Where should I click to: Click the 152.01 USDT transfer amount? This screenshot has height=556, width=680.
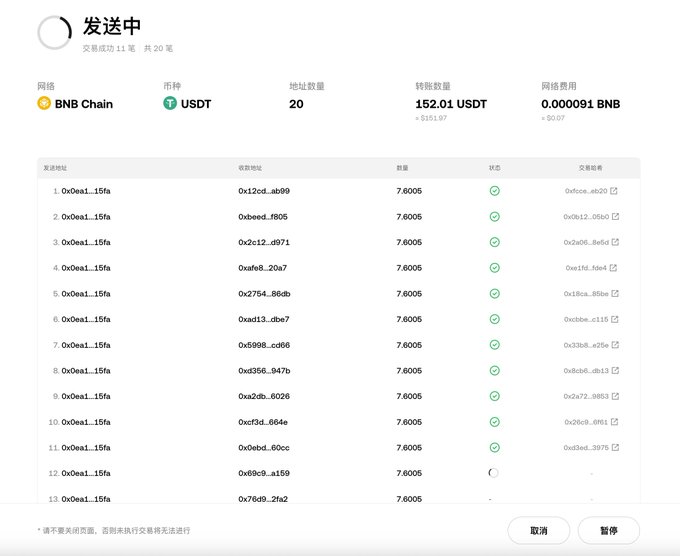[451, 104]
